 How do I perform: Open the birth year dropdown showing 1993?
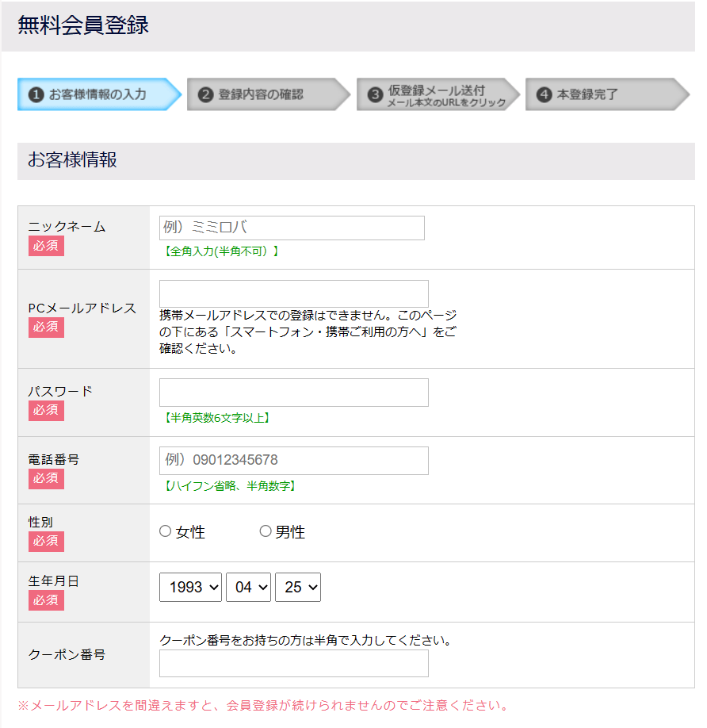click(x=190, y=587)
